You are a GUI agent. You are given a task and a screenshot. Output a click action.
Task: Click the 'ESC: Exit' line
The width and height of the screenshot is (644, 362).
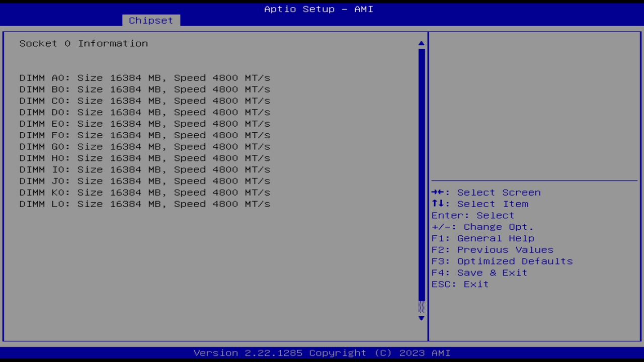(460, 285)
